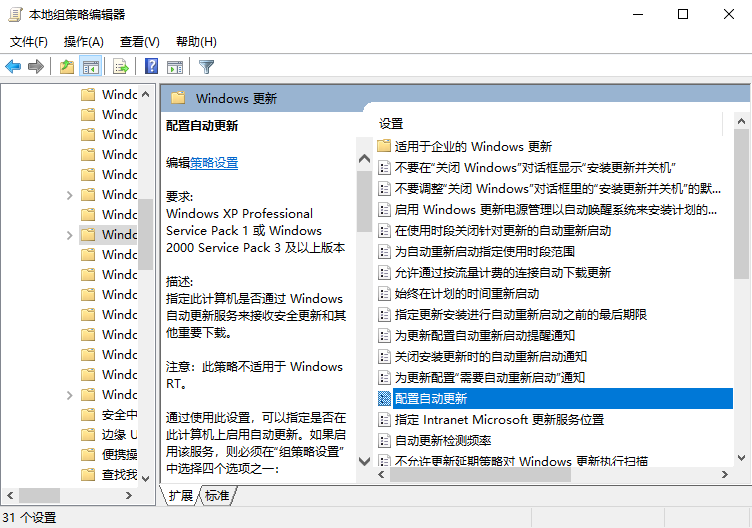
Task: Select 不允许更新延期策略对 Windows 更新执行扫描
Action: coord(521,461)
